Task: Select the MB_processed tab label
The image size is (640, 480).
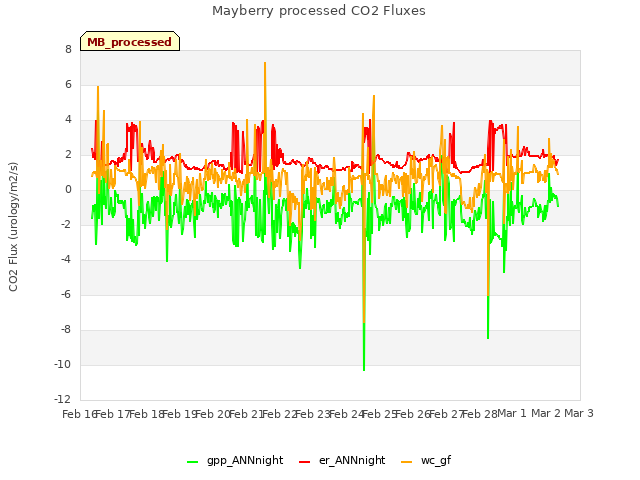Action: (x=129, y=42)
